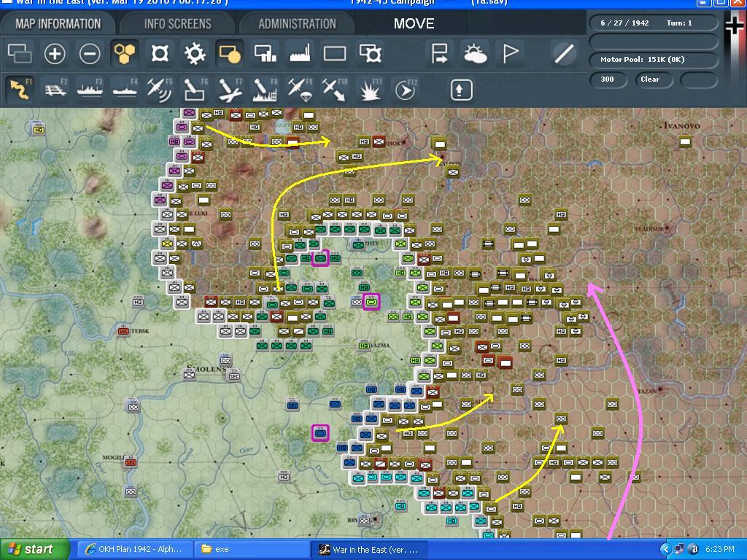Toggle the weather sun-and-cloud icon
Viewport: 747px width, 560px height.
474,53
